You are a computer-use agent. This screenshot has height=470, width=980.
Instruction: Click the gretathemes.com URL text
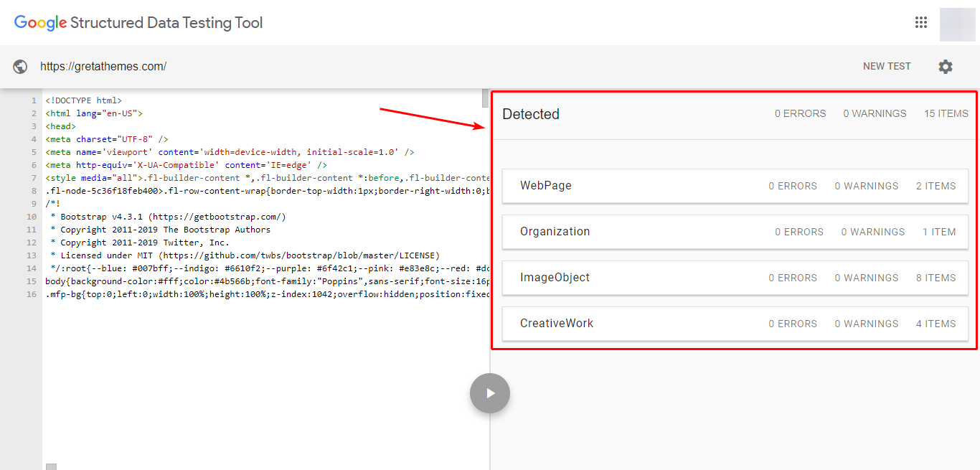103,67
